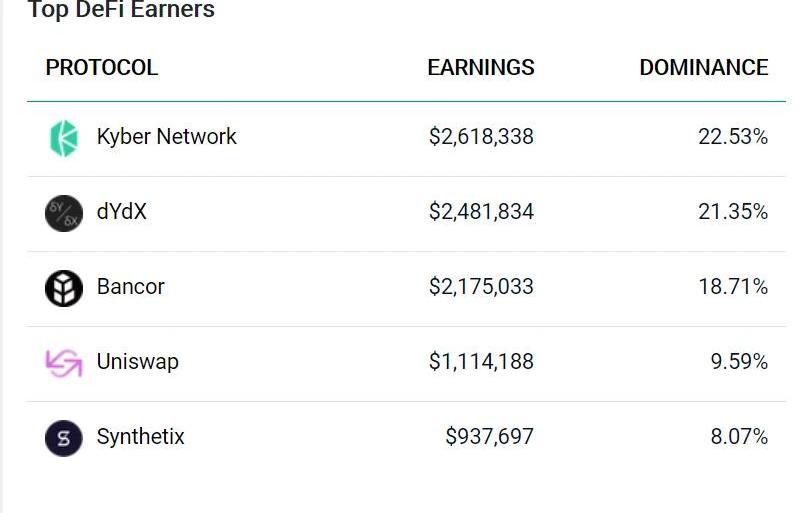Click the dYdX logo icon
This screenshot has width=809, height=513.
(x=64, y=213)
